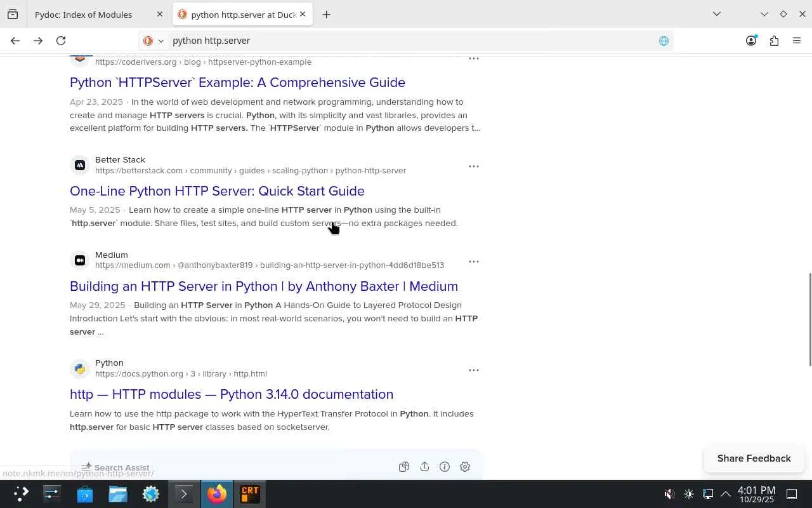Click the betterstack.com breadcrumb URL
The height and width of the screenshot is (508, 812).
pyautogui.click(x=251, y=171)
